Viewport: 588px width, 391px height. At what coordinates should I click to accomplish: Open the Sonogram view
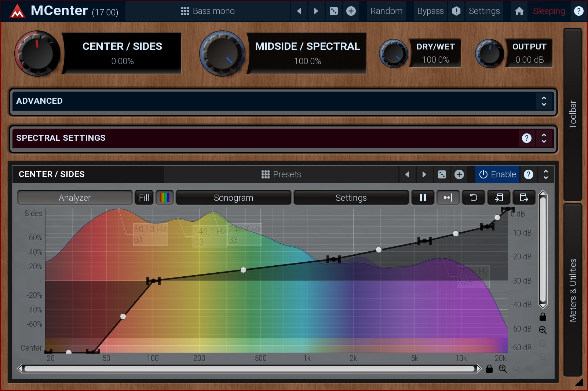[x=233, y=198]
